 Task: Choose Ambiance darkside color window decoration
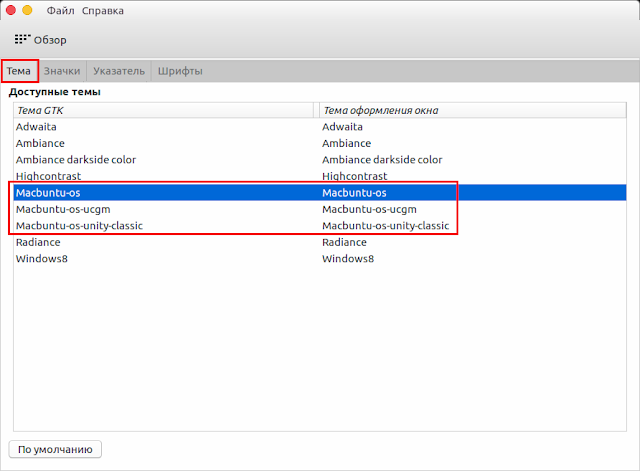click(382, 160)
